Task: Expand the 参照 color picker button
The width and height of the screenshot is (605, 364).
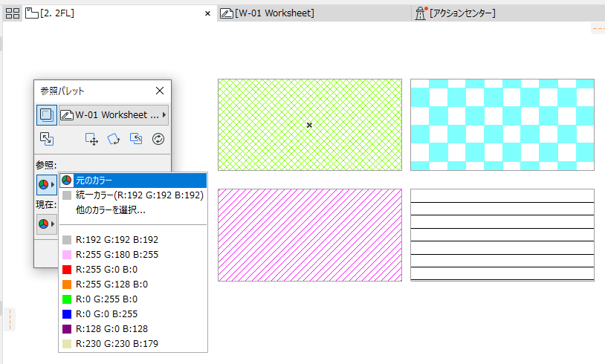Action: point(47,185)
